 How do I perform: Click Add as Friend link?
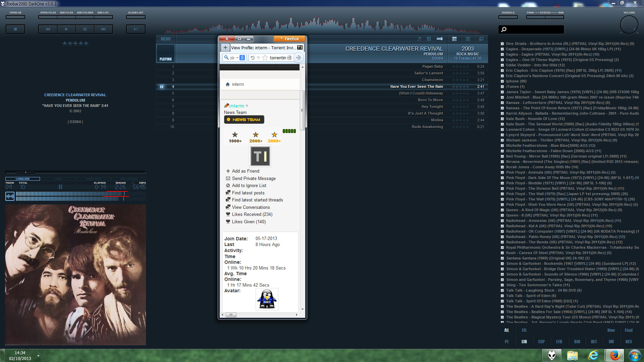246,171
